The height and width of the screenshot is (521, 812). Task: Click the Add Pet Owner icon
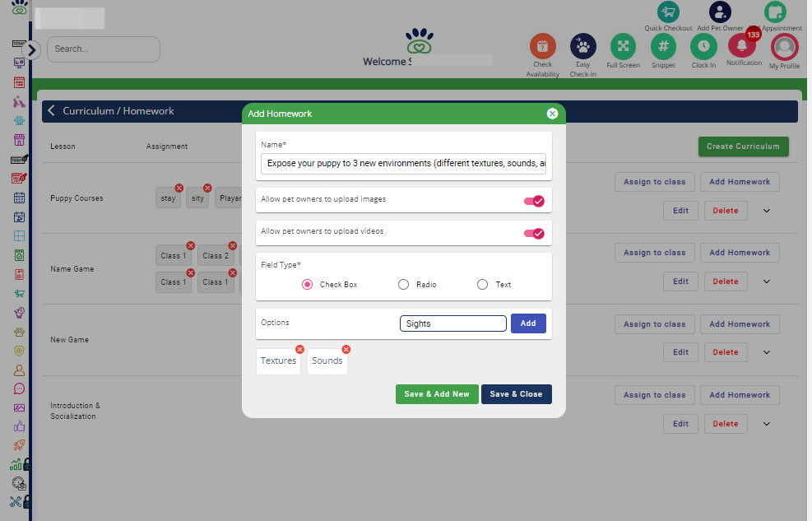click(x=720, y=12)
